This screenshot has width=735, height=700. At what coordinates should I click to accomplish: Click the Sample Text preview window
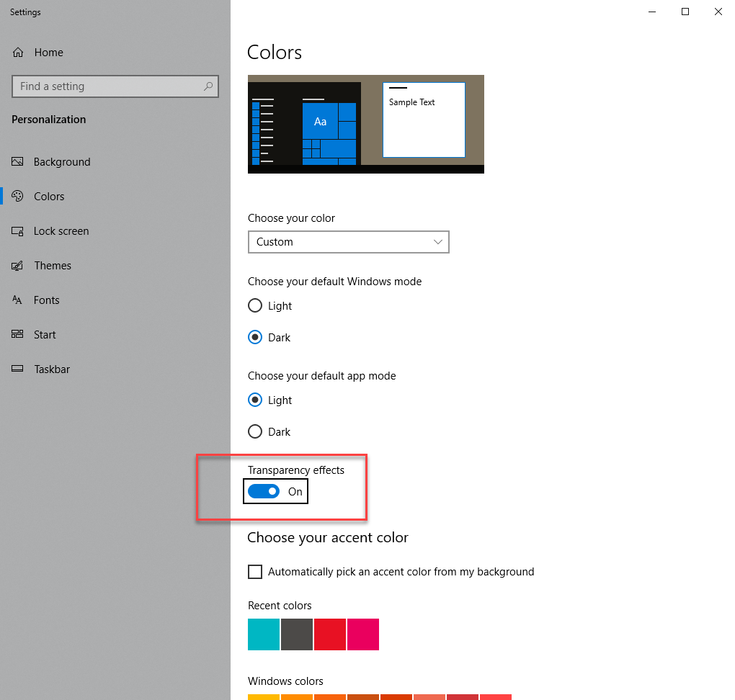click(424, 120)
